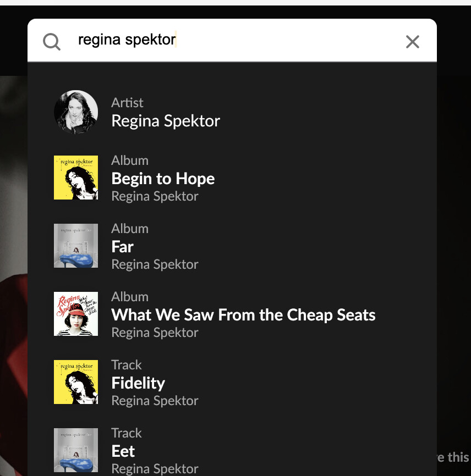Open the Far album cover thumbnail
471x476 pixels.
pyautogui.click(x=76, y=246)
